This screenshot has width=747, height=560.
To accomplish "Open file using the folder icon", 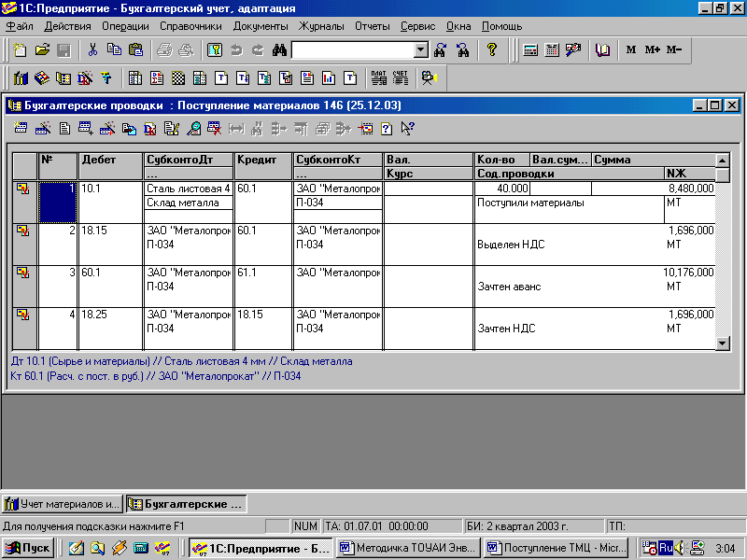I will pos(42,50).
